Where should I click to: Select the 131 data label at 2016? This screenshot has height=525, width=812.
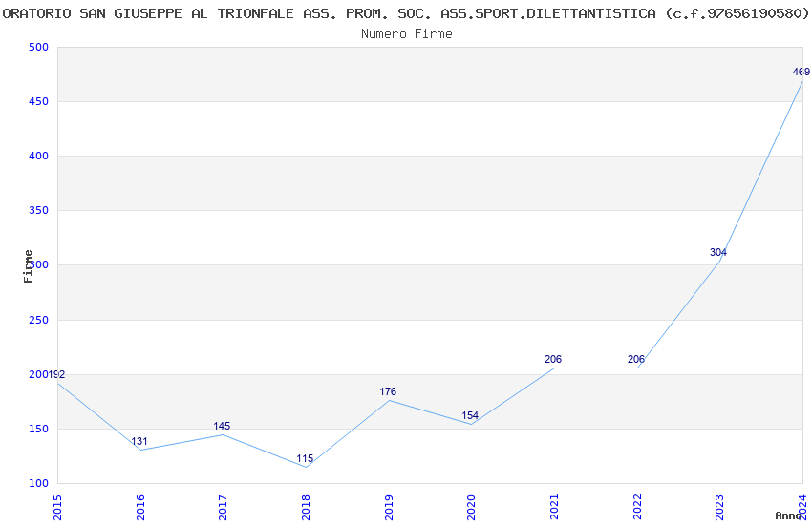click(139, 441)
